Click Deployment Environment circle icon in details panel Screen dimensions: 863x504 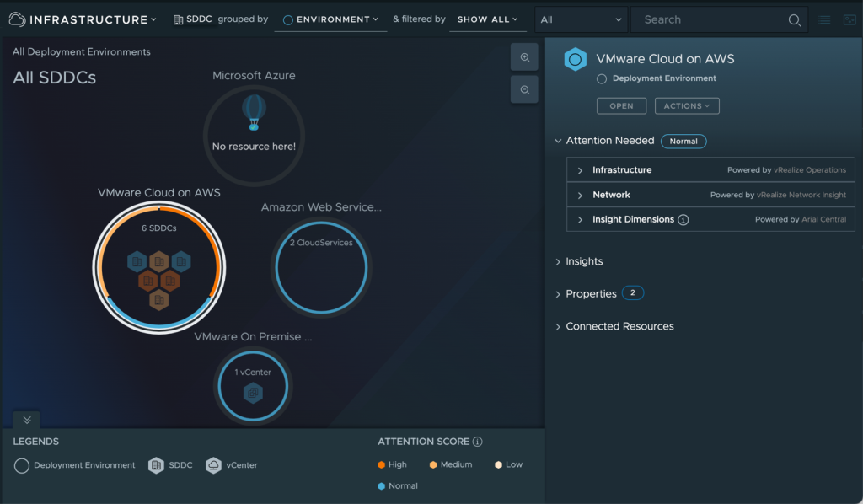pos(602,78)
